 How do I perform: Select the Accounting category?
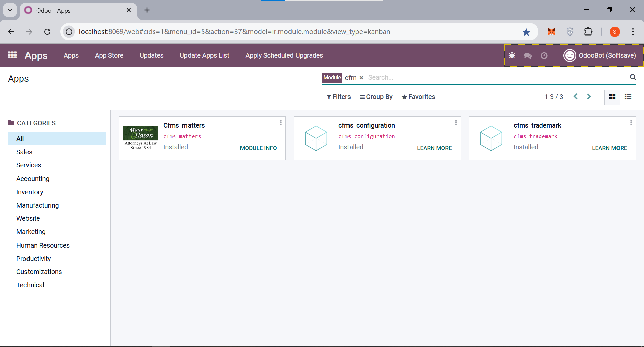click(33, 179)
